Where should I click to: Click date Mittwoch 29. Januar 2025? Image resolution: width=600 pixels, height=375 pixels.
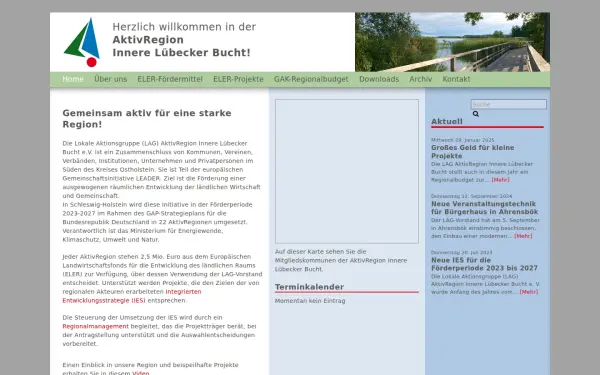click(x=463, y=140)
